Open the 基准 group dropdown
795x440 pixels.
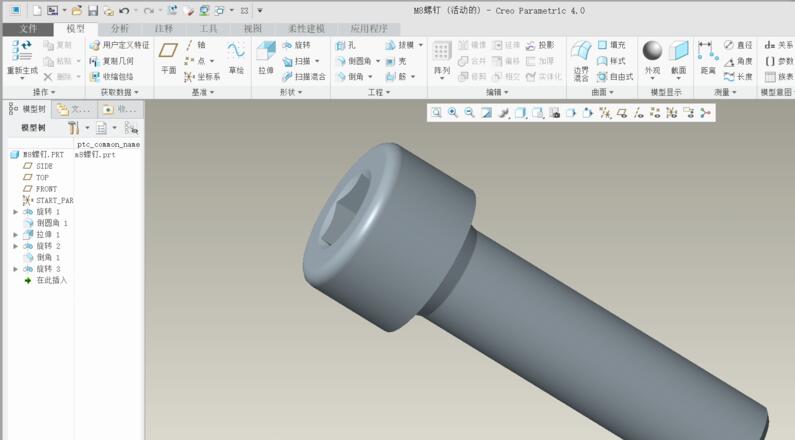coord(203,92)
